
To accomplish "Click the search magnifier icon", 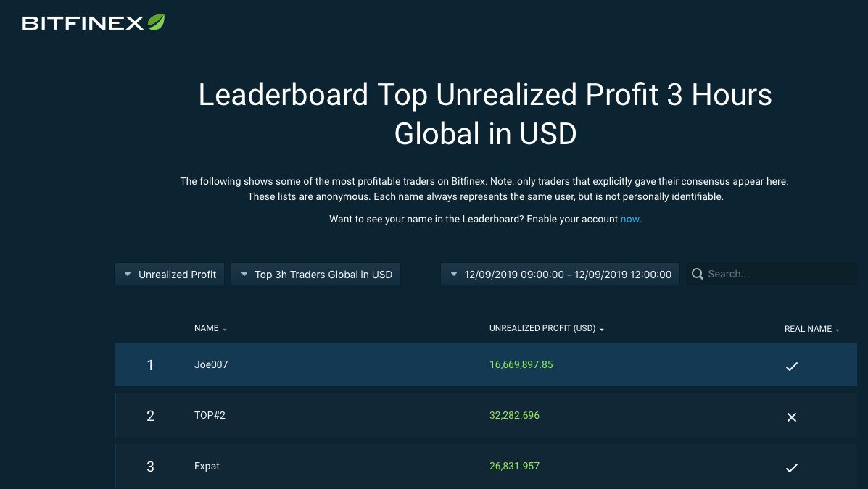I will [698, 274].
